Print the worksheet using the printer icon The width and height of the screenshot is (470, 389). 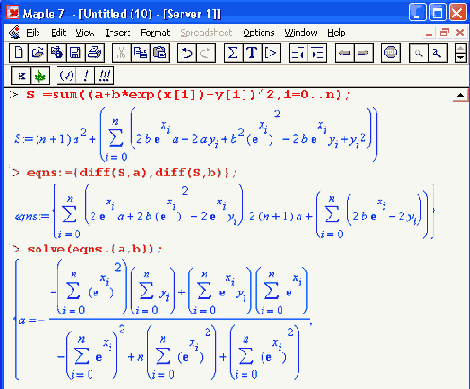[95, 53]
